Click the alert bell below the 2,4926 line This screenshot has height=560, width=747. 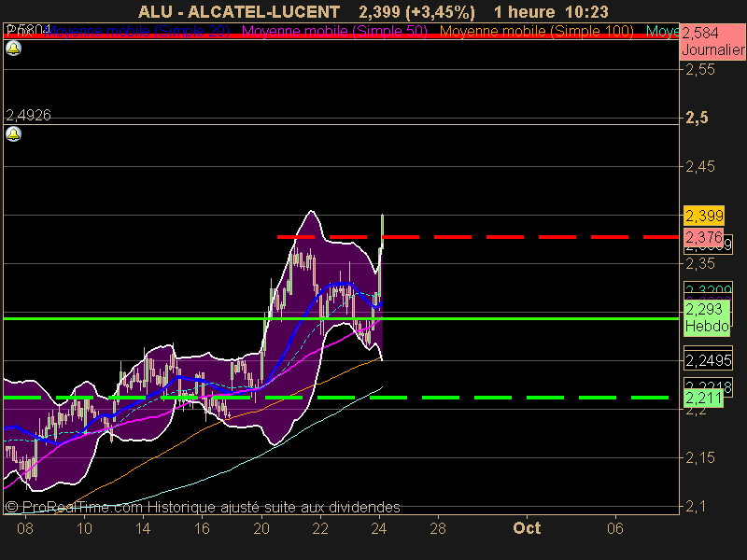[13, 134]
